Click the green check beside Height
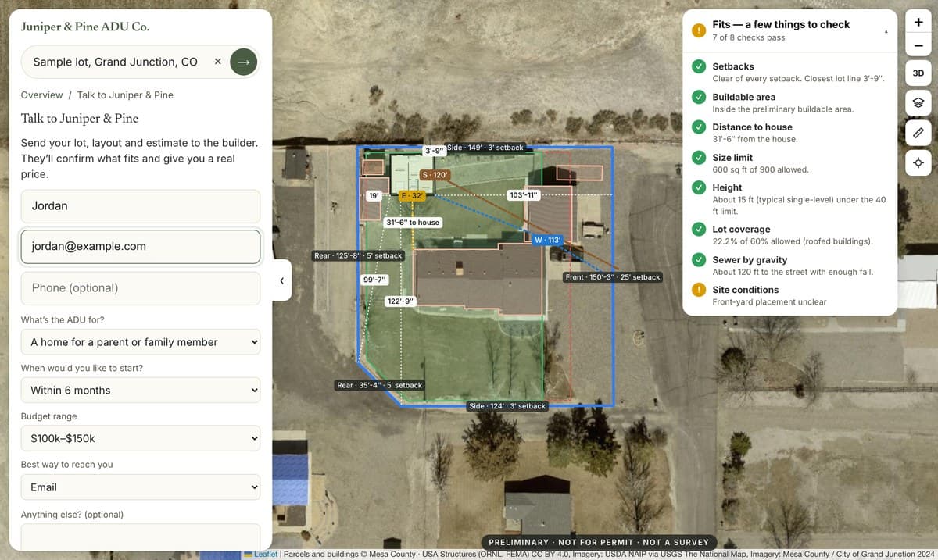The width and height of the screenshot is (938, 560). 699,188
